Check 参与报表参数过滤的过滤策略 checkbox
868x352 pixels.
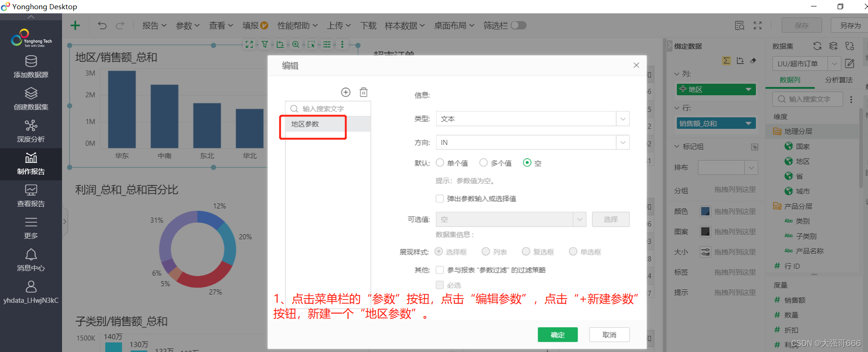[x=440, y=270]
